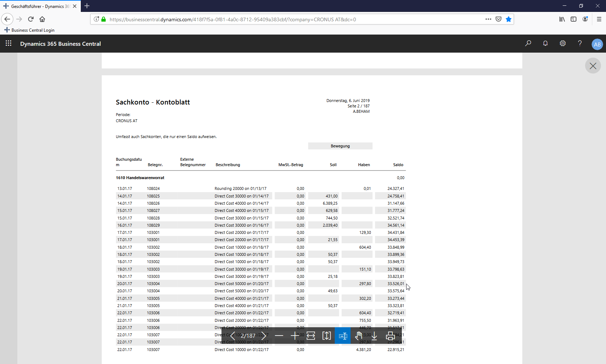
Task: Fit report page to width
Action: (x=311, y=336)
